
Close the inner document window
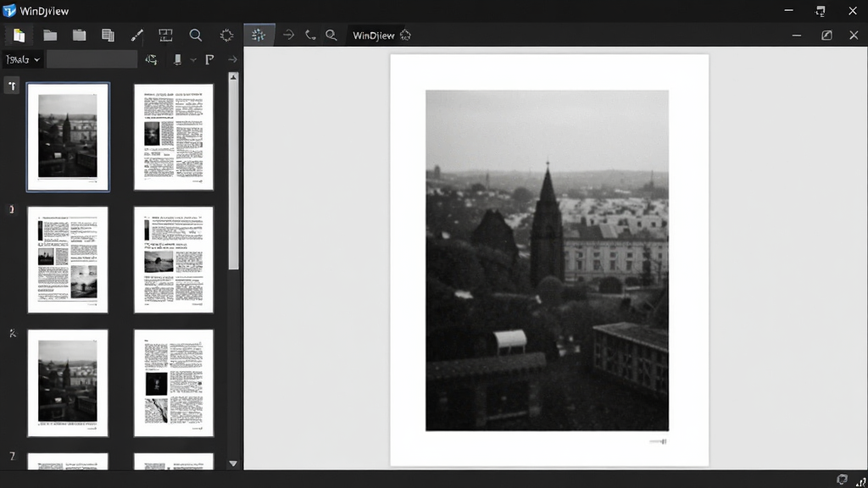point(854,36)
